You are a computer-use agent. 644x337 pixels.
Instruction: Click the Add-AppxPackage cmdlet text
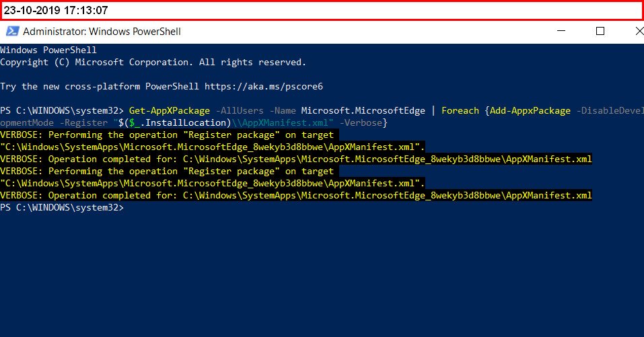point(530,111)
